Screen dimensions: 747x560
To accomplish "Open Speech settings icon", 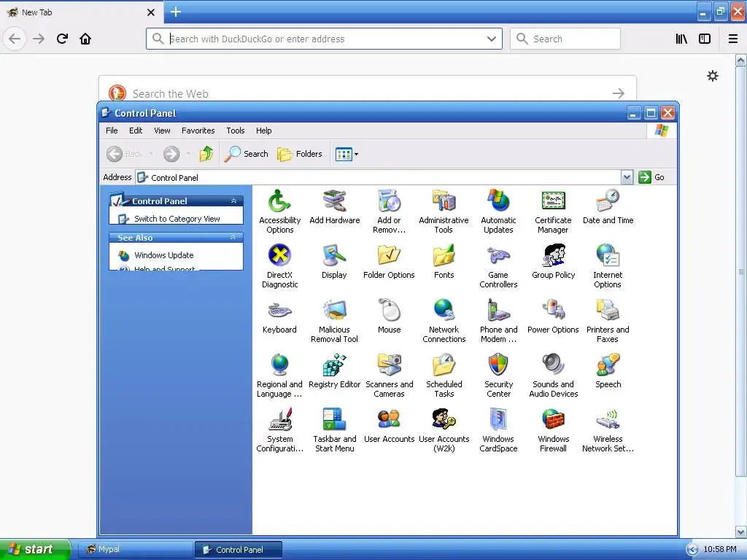I will [608, 371].
